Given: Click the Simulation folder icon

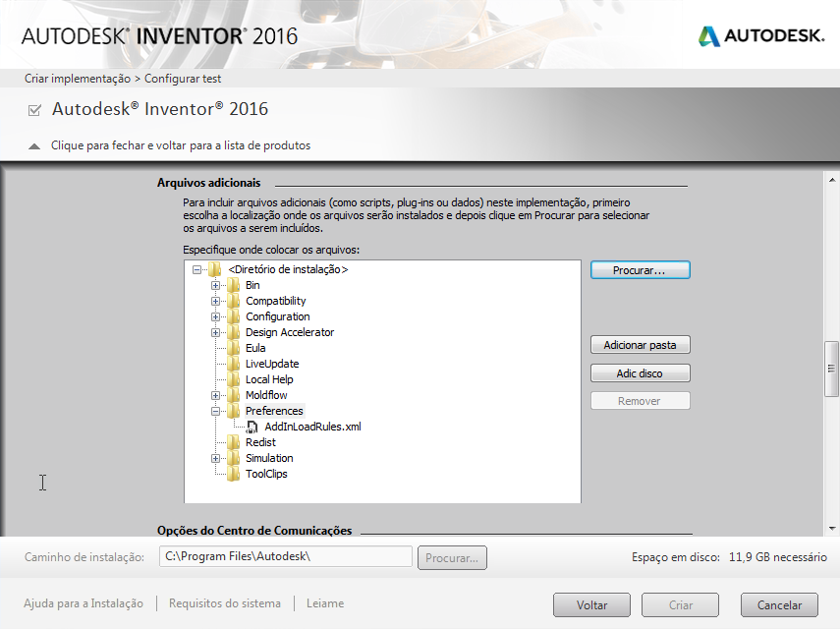Looking at the screenshot, I should 233,458.
